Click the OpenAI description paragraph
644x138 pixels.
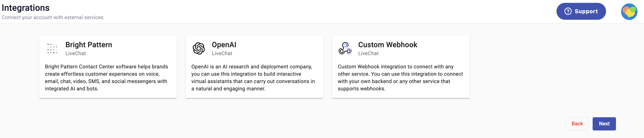click(x=253, y=78)
